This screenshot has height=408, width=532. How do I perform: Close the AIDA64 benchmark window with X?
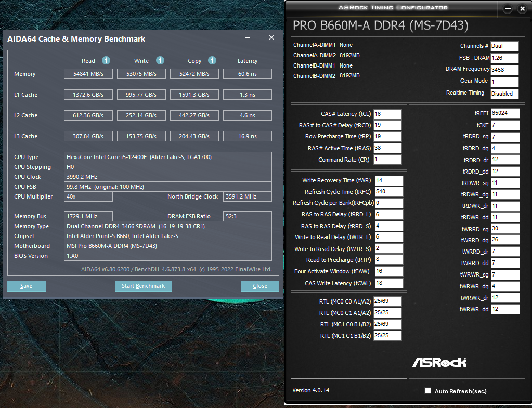point(271,37)
